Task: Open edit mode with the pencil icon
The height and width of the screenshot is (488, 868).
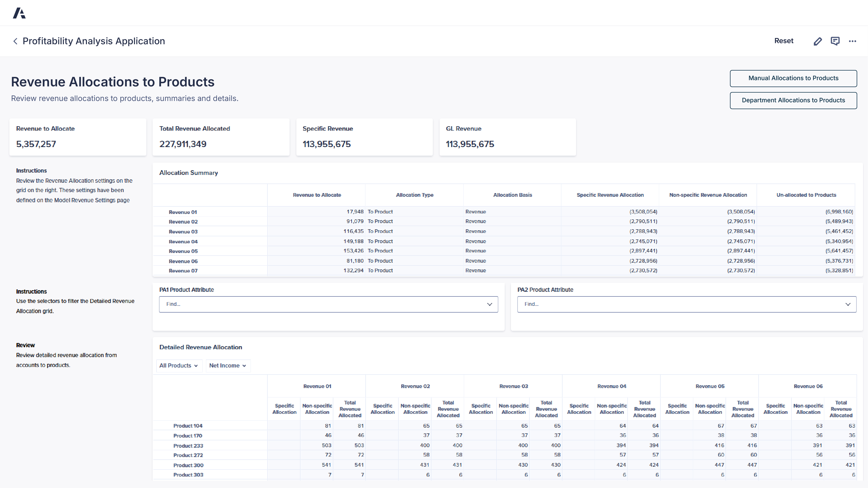Action: point(818,41)
